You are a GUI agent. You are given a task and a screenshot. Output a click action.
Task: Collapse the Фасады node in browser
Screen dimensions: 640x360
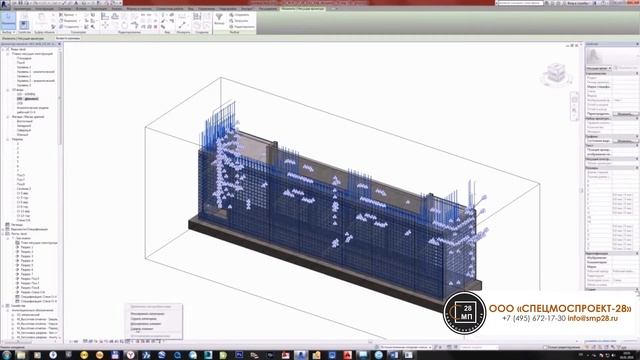(8, 117)
